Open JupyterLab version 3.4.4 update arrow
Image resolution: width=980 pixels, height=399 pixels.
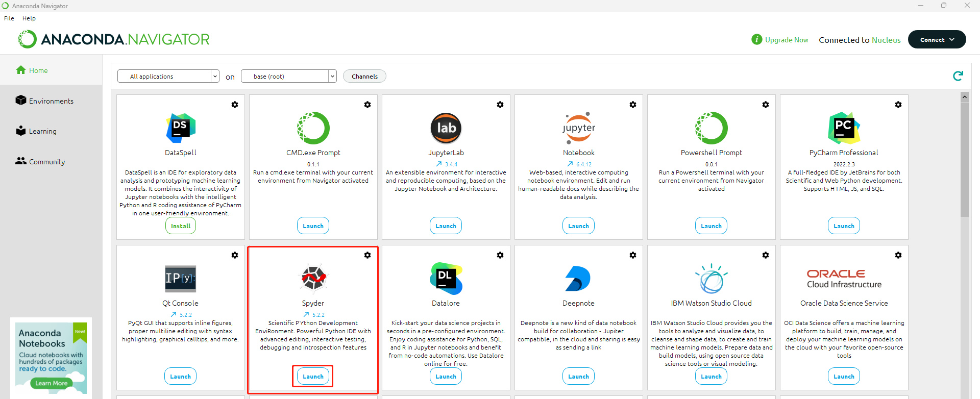click(x=439, y=164)
